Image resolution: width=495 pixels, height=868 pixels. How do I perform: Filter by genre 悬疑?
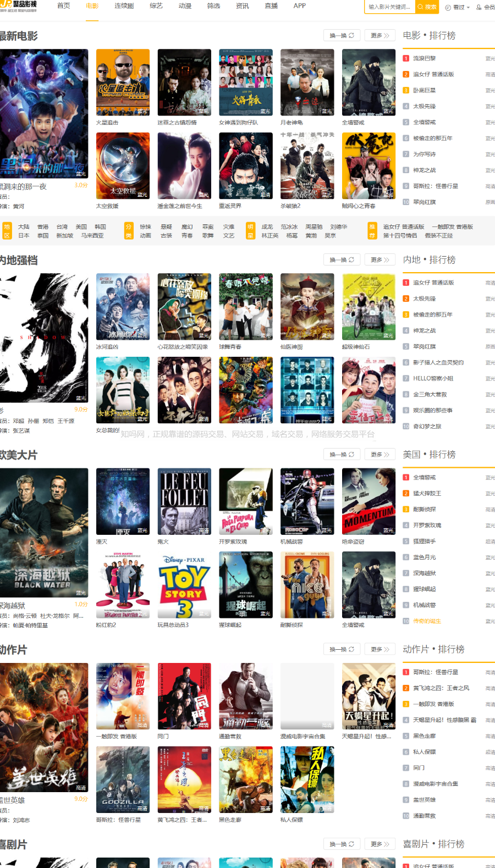[x=166, y=227]
